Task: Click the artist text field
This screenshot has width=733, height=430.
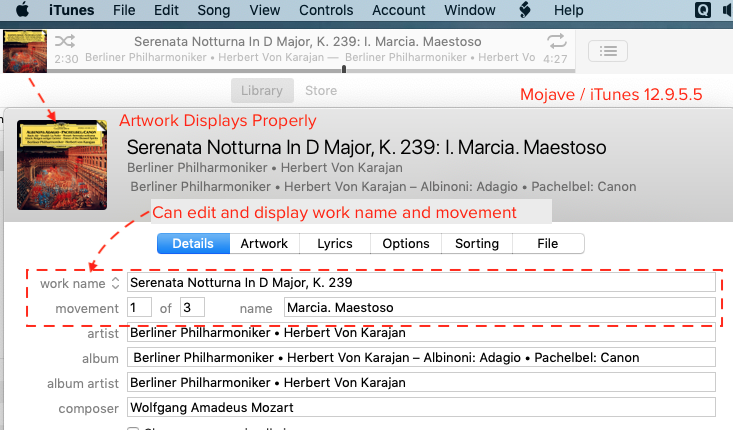Action: pos(421,332)
